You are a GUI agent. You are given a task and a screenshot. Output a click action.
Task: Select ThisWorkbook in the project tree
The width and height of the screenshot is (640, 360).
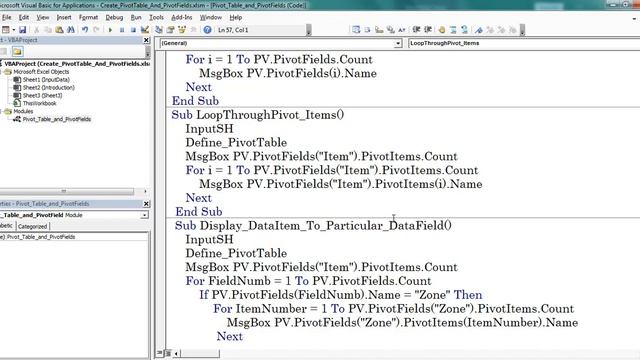pos(40,103)
